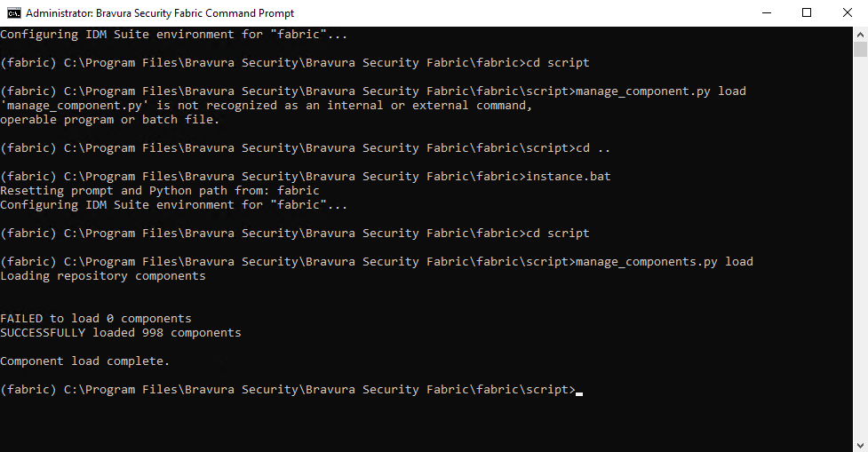Click the "FAILED to load 0 components" line

(96, 319)
